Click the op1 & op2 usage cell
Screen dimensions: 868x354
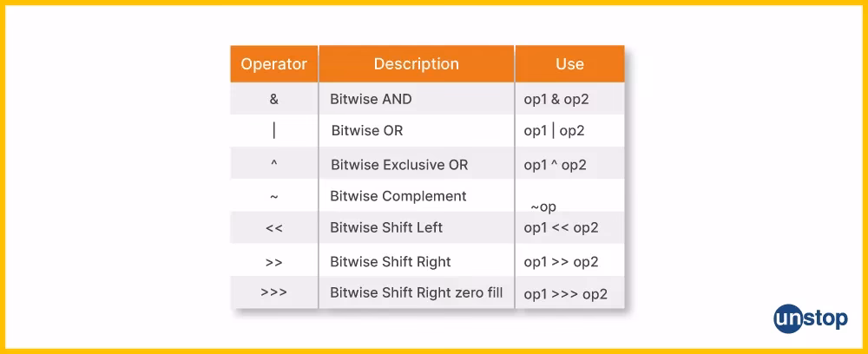click(556, 99)
